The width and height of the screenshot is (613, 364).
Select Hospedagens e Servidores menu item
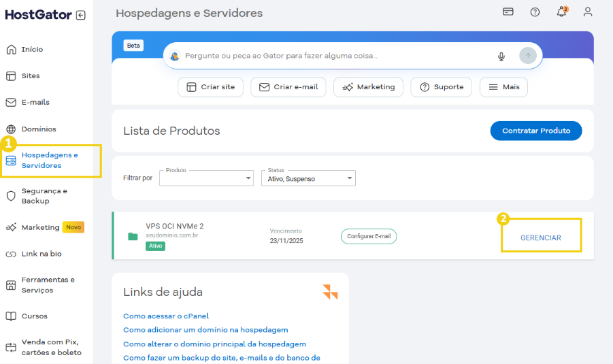[x=50, y=161]
